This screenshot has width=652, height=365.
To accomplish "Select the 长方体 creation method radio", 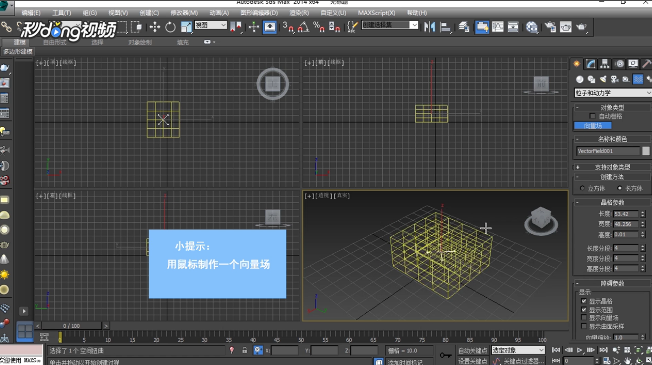I will [620, 188].
